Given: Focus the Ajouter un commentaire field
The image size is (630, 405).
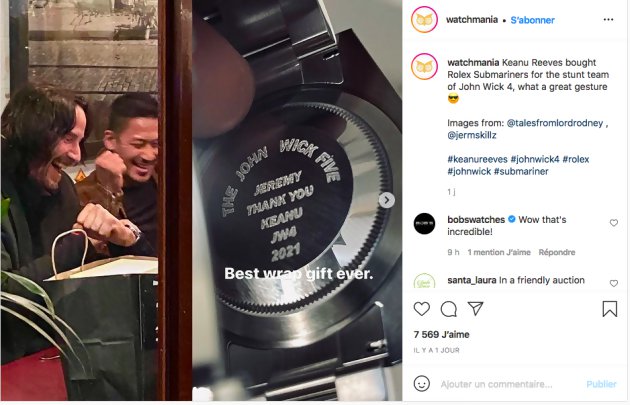Looking at the screenshot, I should (x=496, y=384).
